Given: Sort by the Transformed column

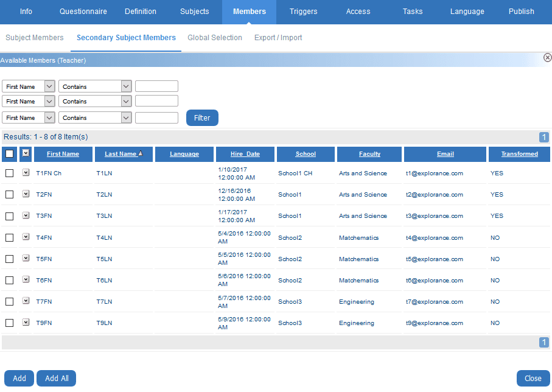Looking at the screenshot, I should coord(520,154).
